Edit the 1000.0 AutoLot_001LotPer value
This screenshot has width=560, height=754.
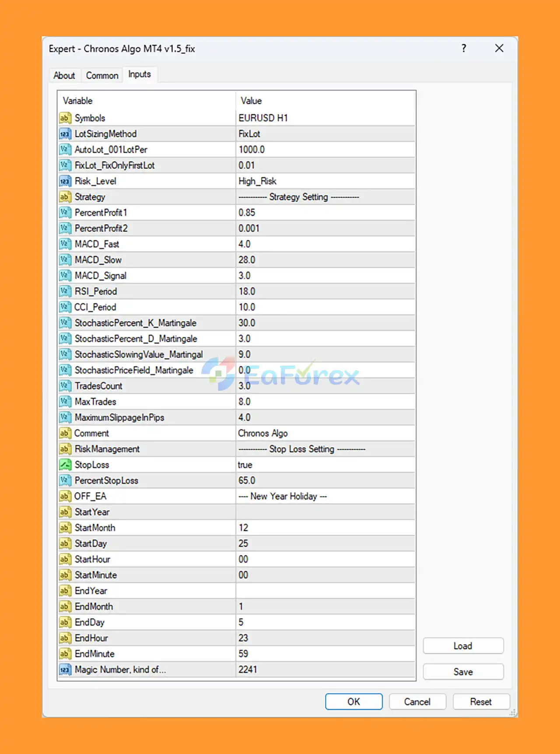point(325,150)
